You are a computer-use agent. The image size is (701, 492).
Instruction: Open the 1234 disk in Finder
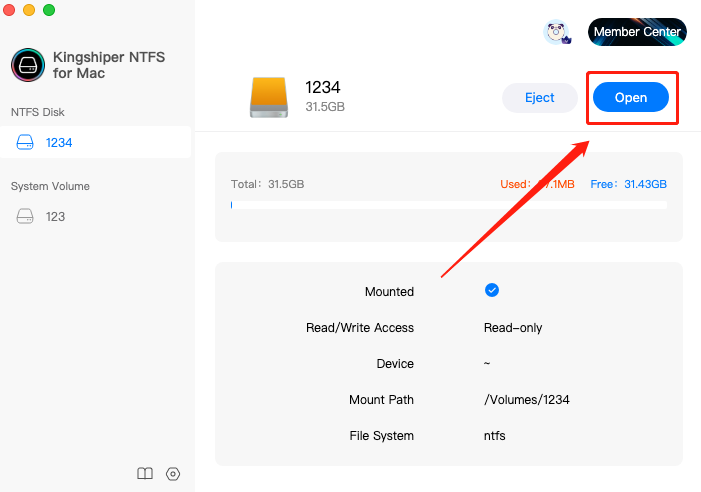[631, 97]
